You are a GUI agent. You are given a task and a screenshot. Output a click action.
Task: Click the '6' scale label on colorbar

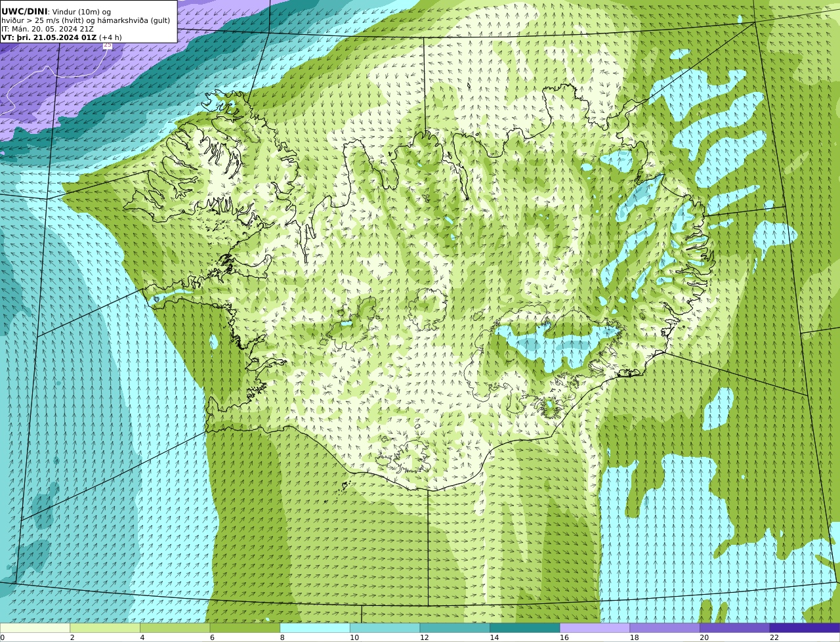coord(212,637)
